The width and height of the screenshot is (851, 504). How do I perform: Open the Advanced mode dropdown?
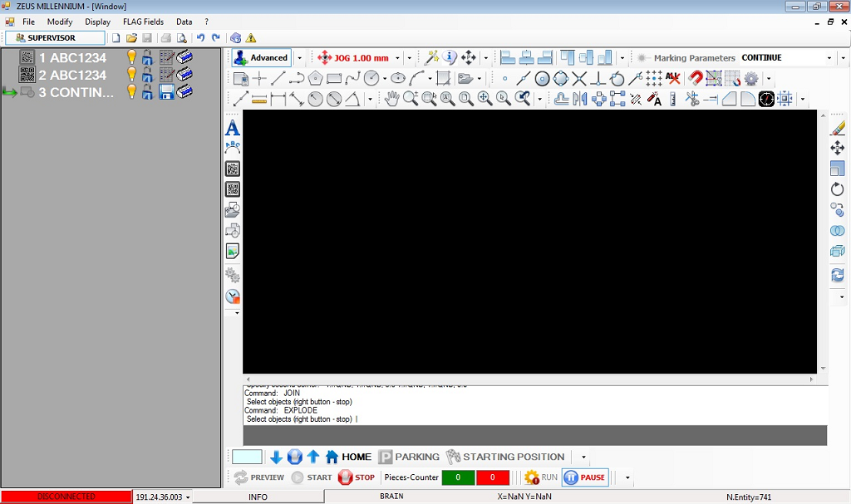pos(299,58)
